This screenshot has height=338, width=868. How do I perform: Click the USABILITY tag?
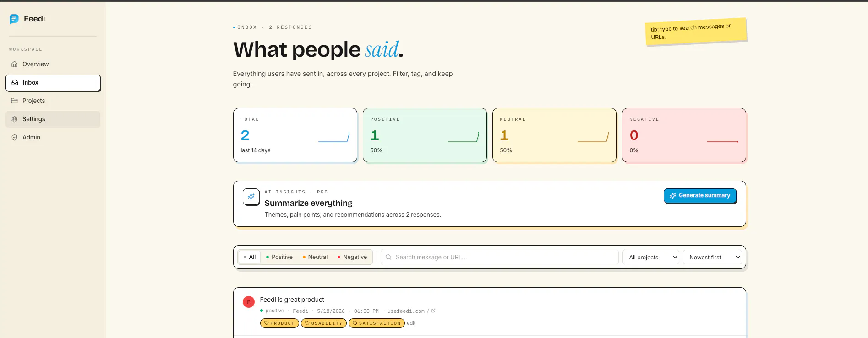(324, 323)
